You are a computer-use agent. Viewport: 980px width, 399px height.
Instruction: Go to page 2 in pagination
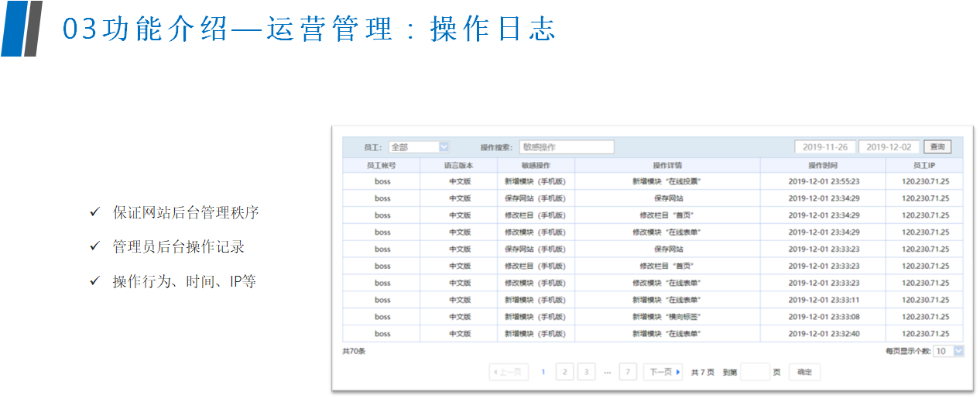click(564, 372)
